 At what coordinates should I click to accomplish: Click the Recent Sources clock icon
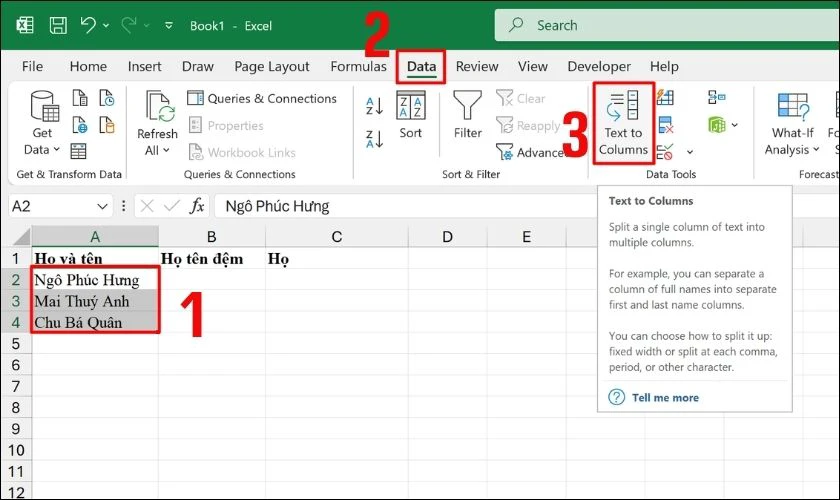coord(107,98)
